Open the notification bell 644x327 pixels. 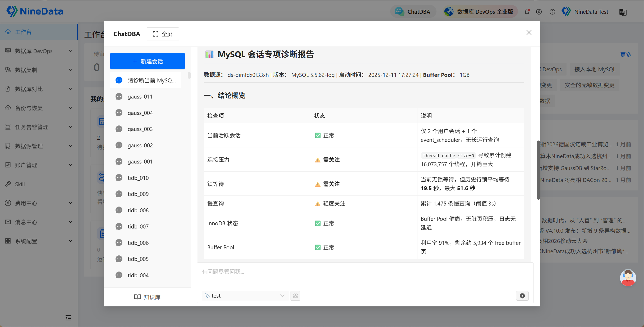click(x=527, y=12)
